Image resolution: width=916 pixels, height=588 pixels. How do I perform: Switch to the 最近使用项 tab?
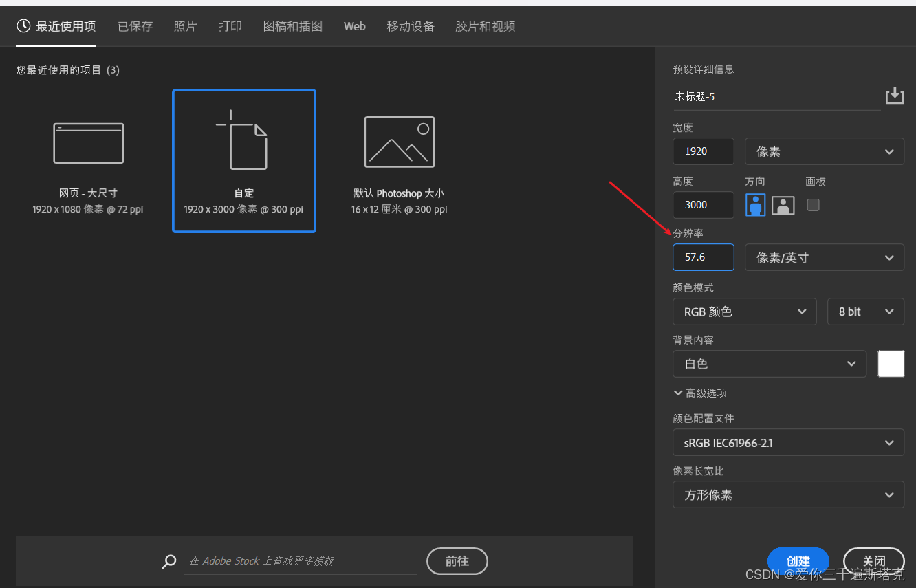(56, 26)
